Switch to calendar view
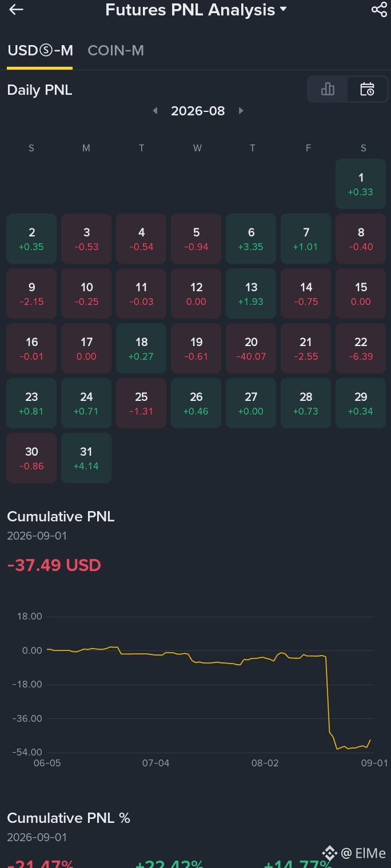Screen dimensions: 391x868 pos(367,89)
